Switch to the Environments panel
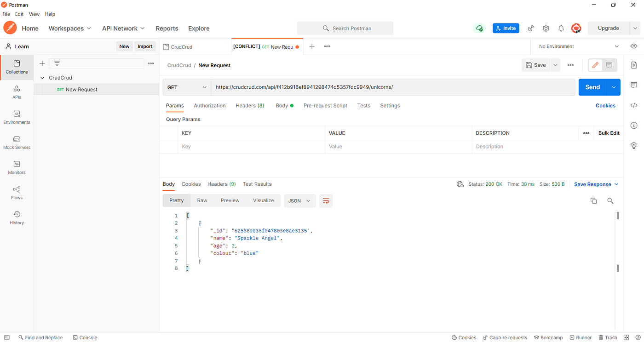Image resolution: width=644 pixels, height=342 pixels. point(17,118)
